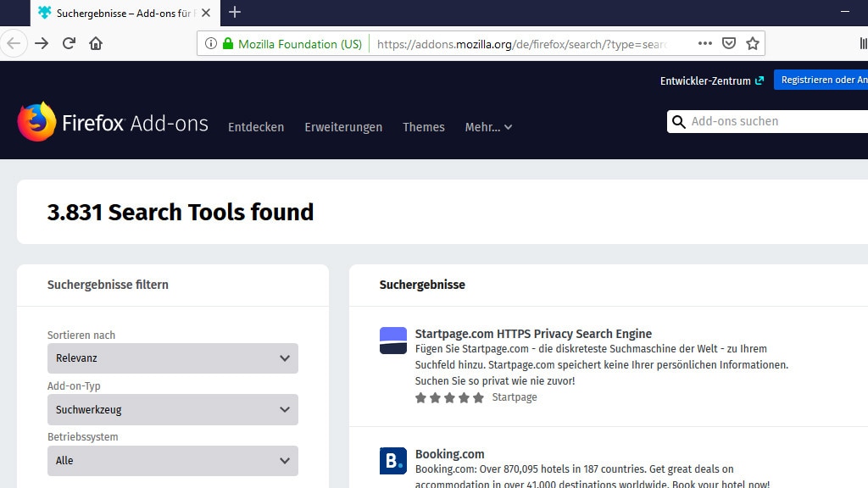Open the Erweiterungen section

[x=343, y=127]
